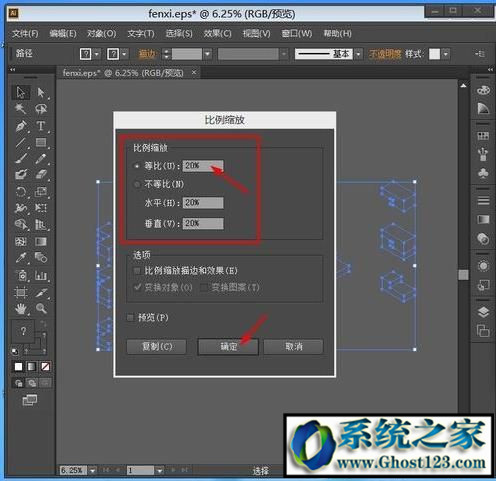Open the artboard number dropdown
Image resolution: width=496 pixels, height=481 pixels.
coord(159,470)
